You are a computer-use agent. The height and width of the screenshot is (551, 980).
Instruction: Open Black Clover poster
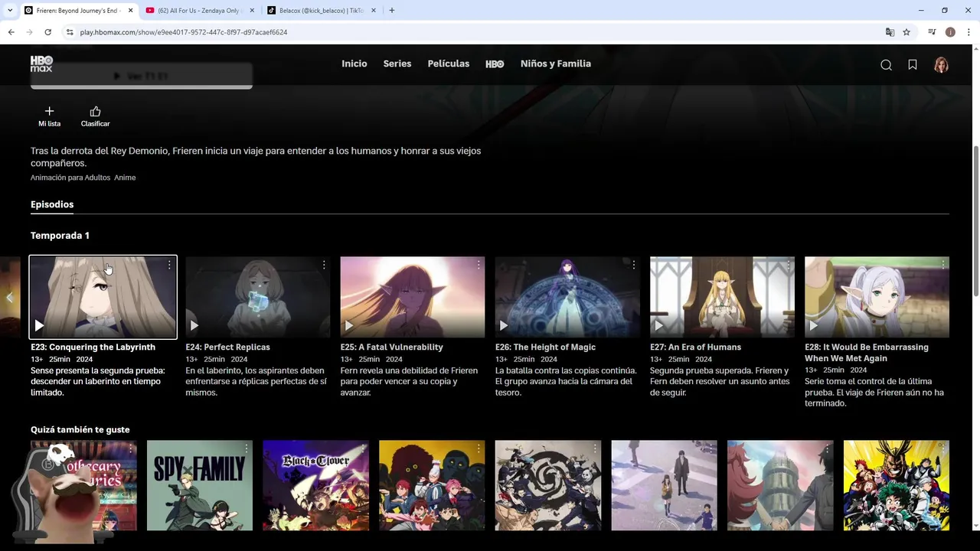tap(315, 485)
